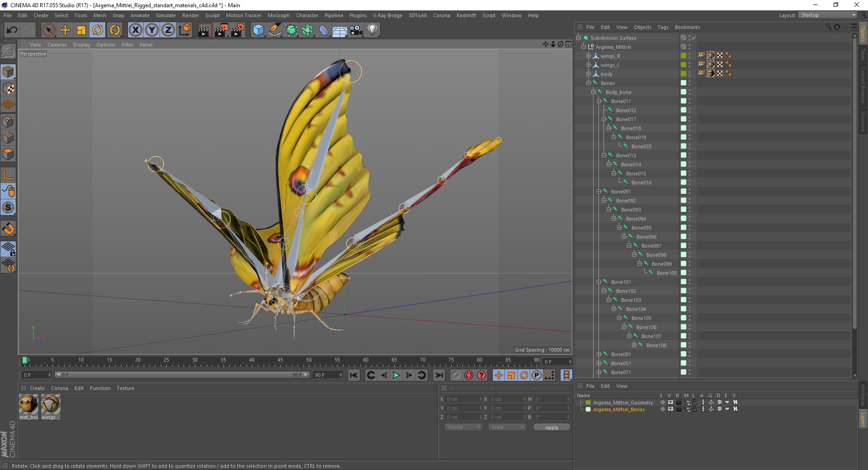Open the World coordinate dropdown
Viewport: 868px width, 470px height.
tap(463, 427)
